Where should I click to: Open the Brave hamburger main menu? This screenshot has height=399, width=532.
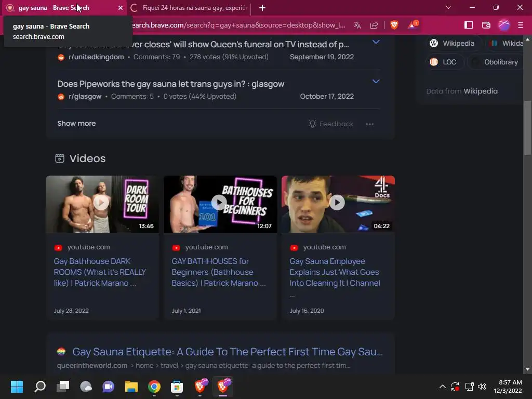point(521,25)
